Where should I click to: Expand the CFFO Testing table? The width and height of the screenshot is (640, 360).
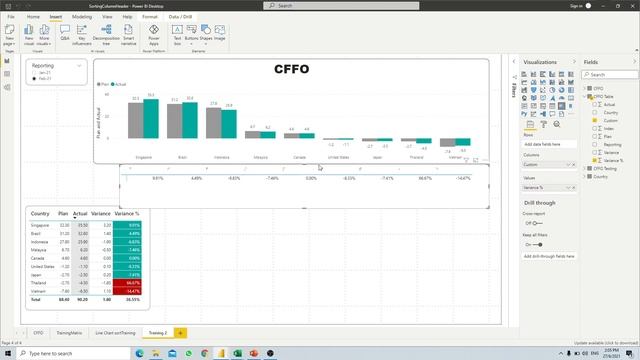(x=584, y=168)
